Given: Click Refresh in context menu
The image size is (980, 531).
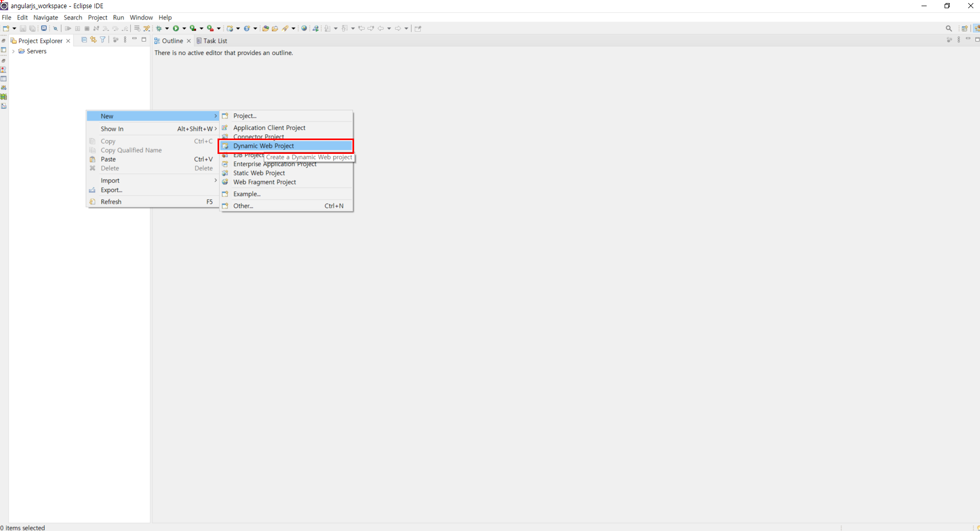Looking at the screenshot, I should (x=153, y=202).
